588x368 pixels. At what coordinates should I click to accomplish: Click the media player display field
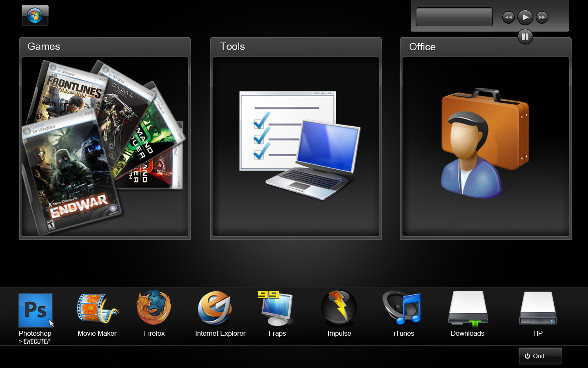[x=454, y=17]
